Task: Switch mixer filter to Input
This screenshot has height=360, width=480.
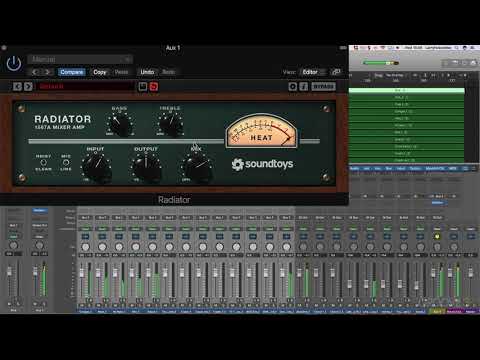Action: point(401,169)
